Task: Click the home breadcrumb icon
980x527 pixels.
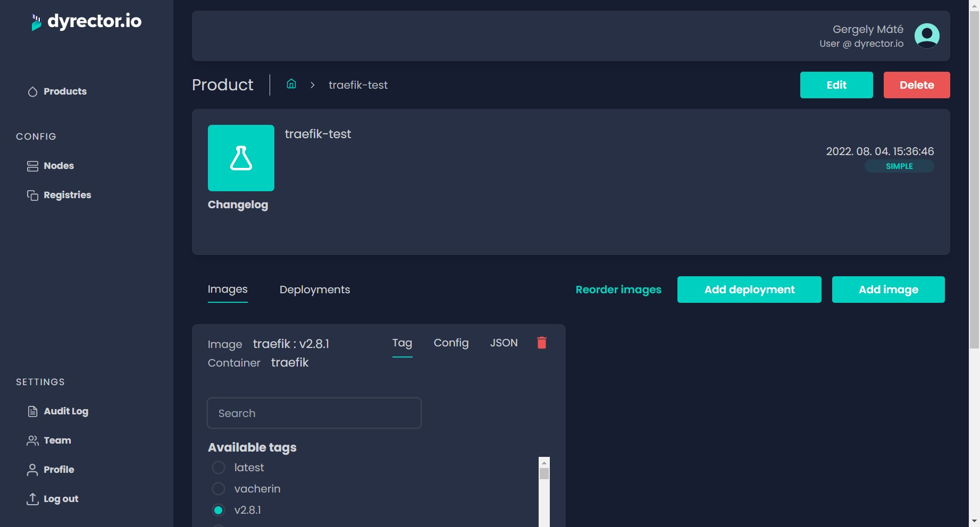Action: pos(291,84)
